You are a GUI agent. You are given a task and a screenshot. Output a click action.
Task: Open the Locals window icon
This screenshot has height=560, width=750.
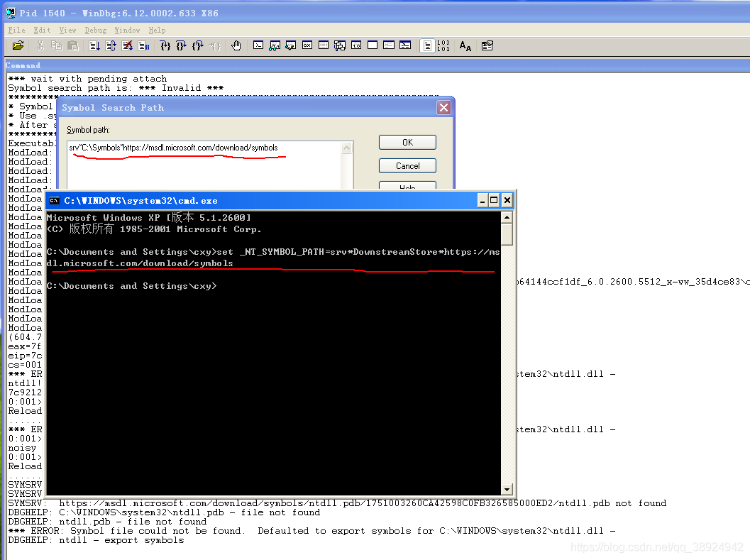coord(291,45)
